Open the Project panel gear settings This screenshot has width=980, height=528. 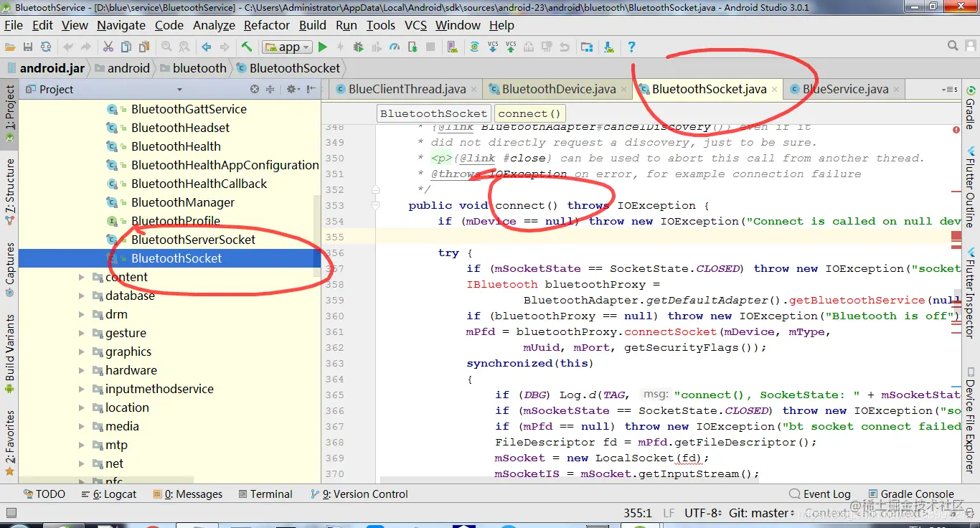coord(293,89)
